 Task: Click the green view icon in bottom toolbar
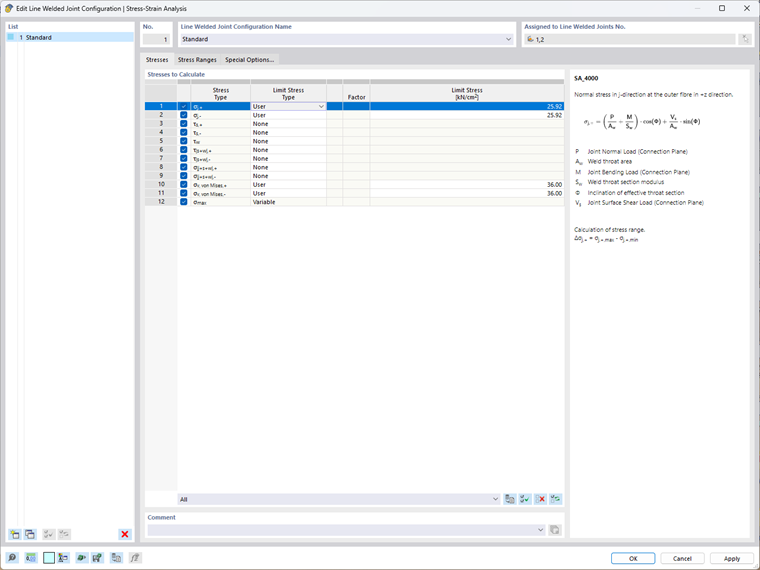tap(81, 558)
